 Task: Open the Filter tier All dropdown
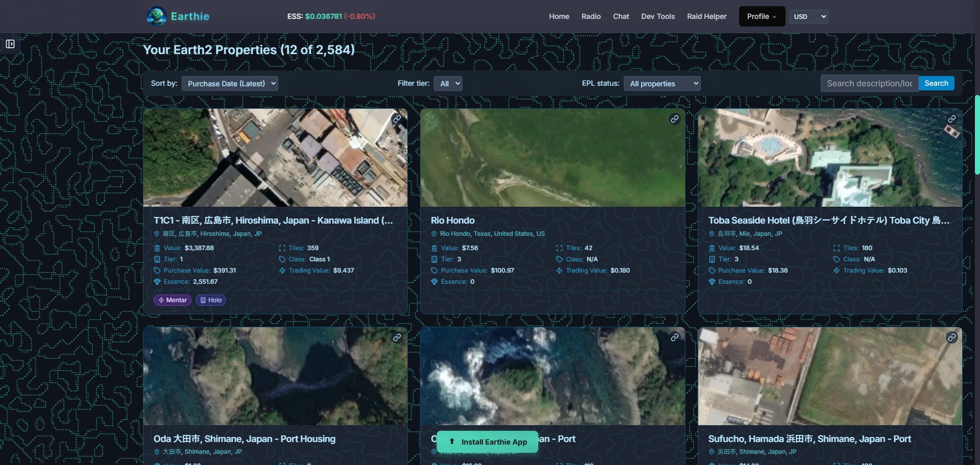[448, 84]
